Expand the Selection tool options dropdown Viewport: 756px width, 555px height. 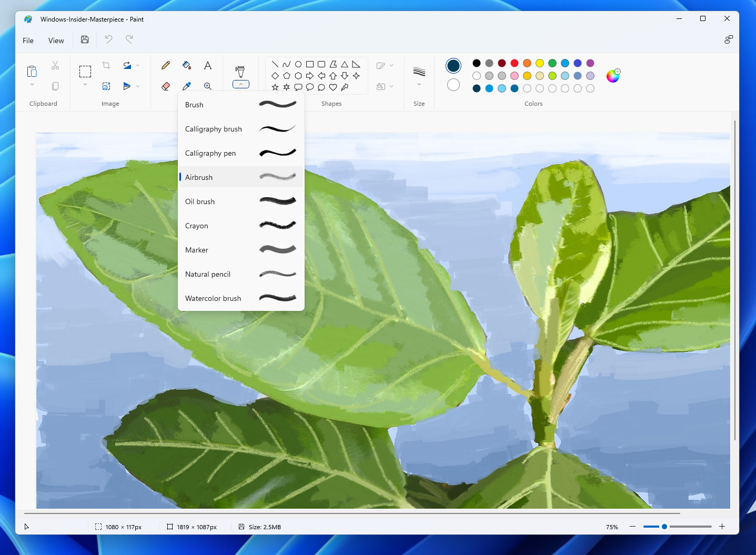coord(85,84)
